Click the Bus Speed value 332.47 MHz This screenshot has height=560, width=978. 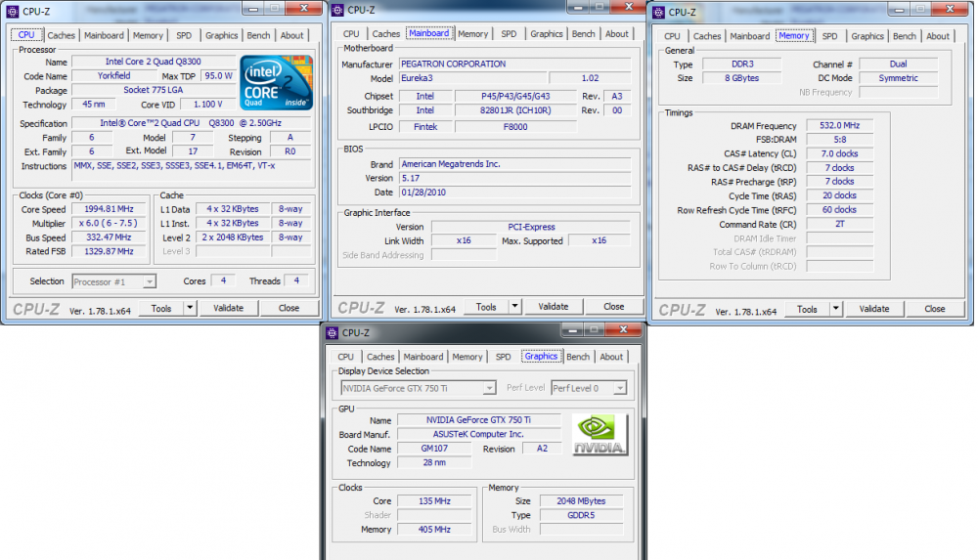(110, 237)
